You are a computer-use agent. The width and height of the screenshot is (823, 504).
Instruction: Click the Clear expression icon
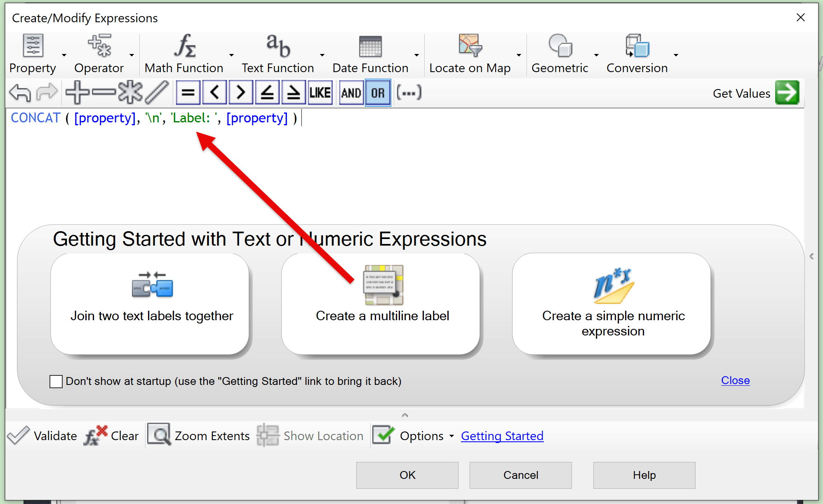(x=96, y=436)
